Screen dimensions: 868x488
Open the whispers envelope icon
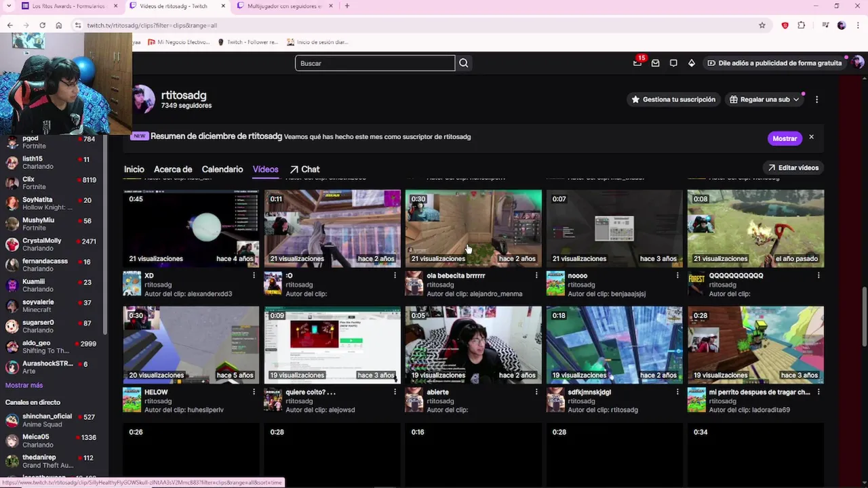coord(655,63)
